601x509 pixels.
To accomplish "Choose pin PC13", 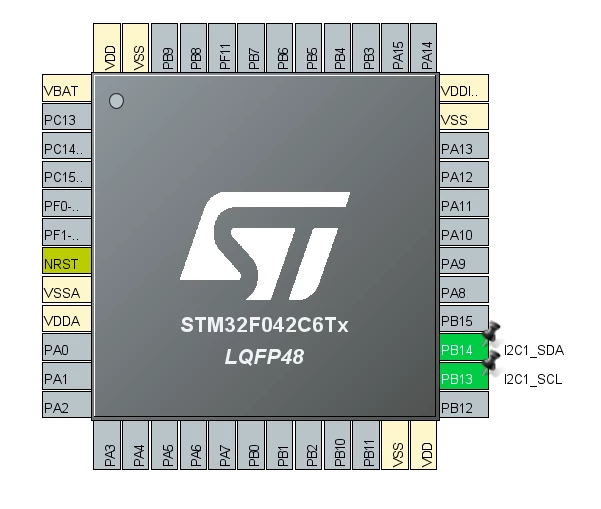I will [67, 117].
